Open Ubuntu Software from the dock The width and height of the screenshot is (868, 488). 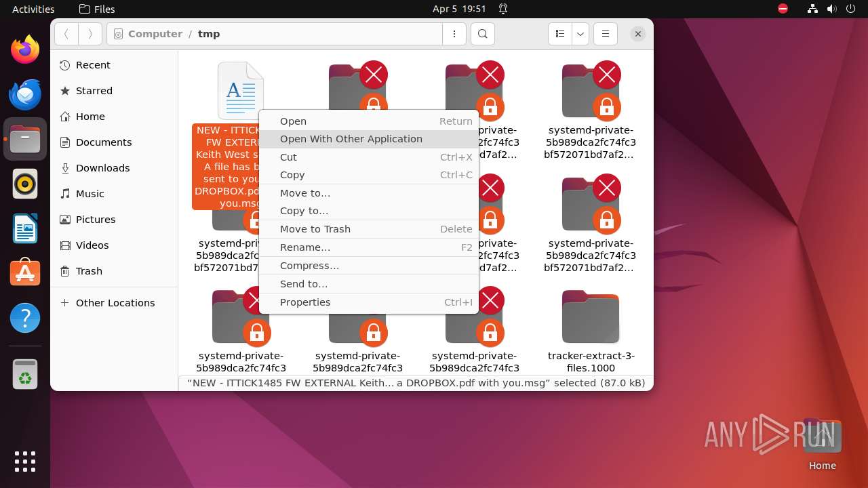coord(25,273)
